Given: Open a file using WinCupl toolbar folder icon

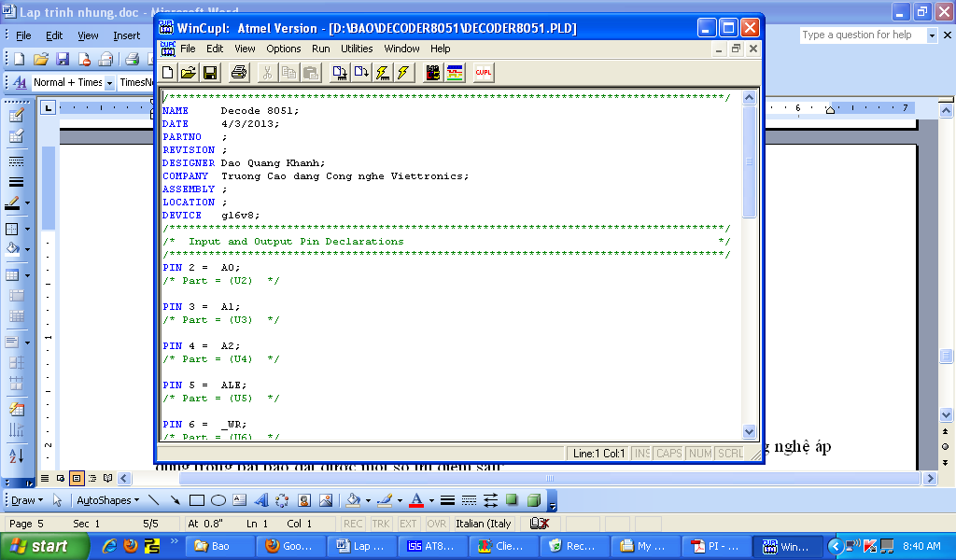Looking at the screenshot, I should pos(189,73).
